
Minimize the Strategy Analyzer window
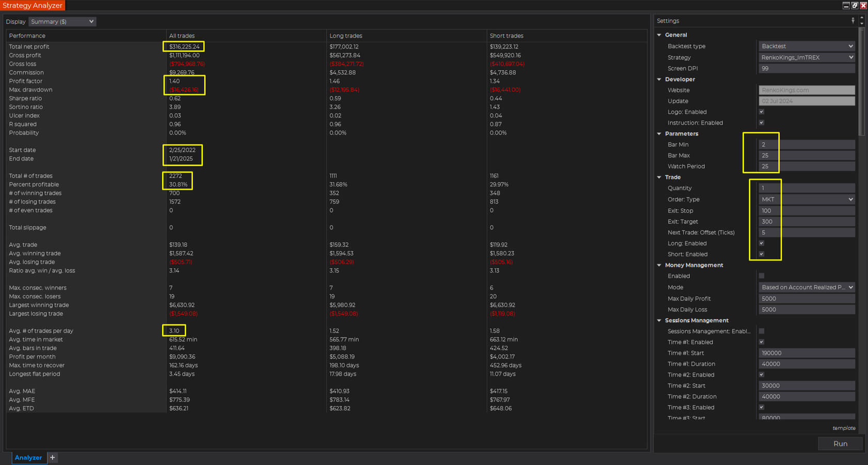[846, 5]
